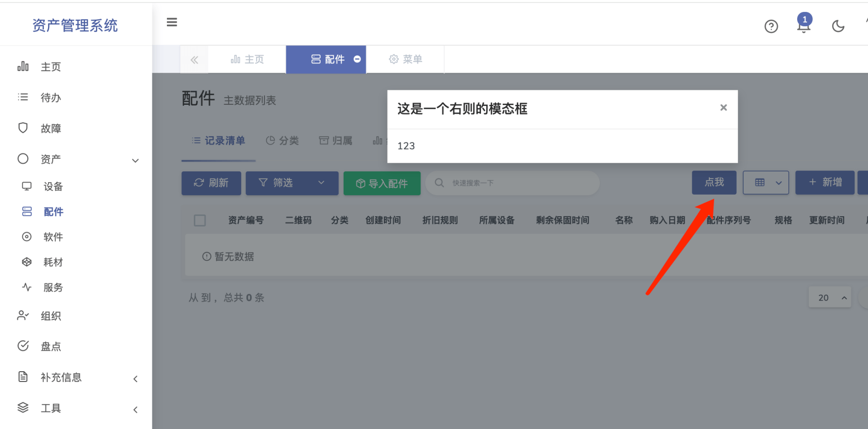Click the 折旧规则 column header
The image size is (868, 429).
(440, 220)
